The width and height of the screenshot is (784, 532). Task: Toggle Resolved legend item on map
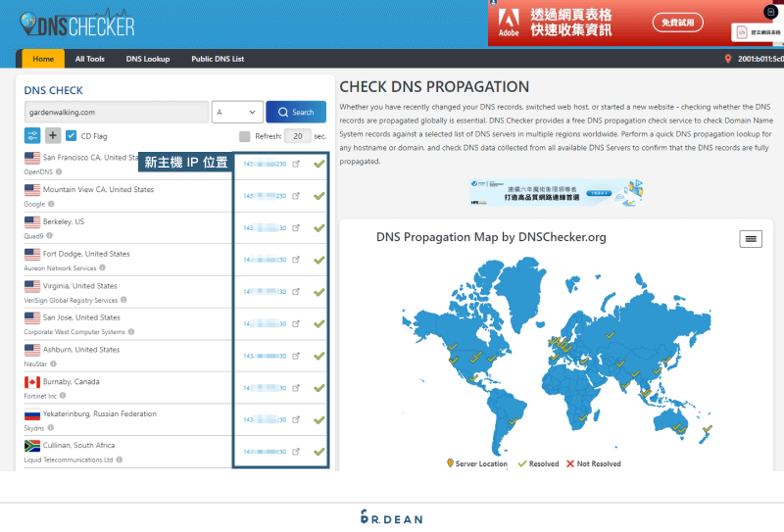(538, 464)
